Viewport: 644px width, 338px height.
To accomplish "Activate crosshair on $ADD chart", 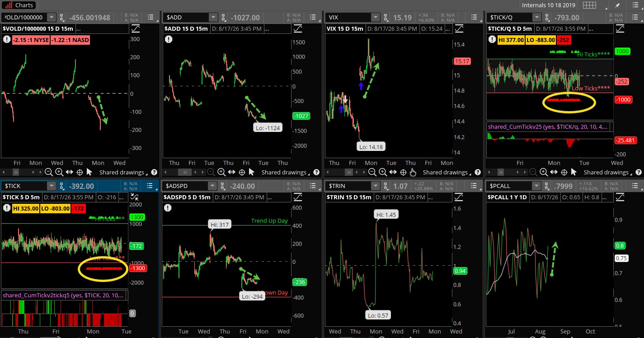I will tap(242, 172).
